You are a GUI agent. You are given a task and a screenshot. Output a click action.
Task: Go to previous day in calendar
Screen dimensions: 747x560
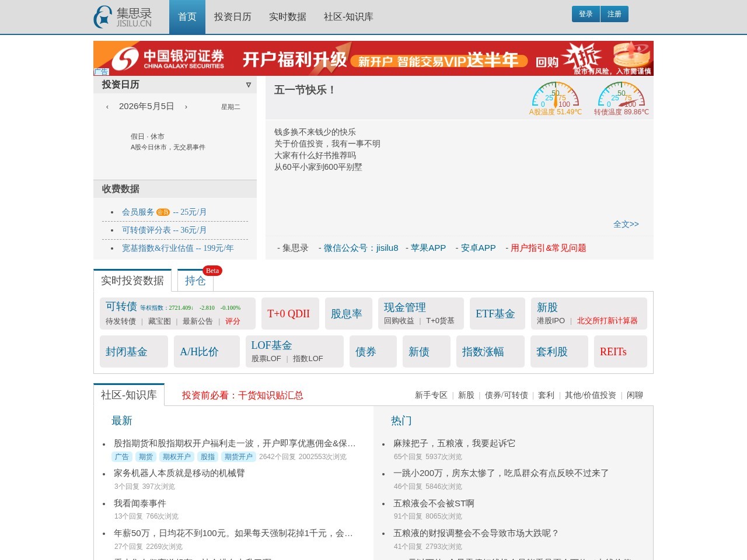[x=107, y=107]
